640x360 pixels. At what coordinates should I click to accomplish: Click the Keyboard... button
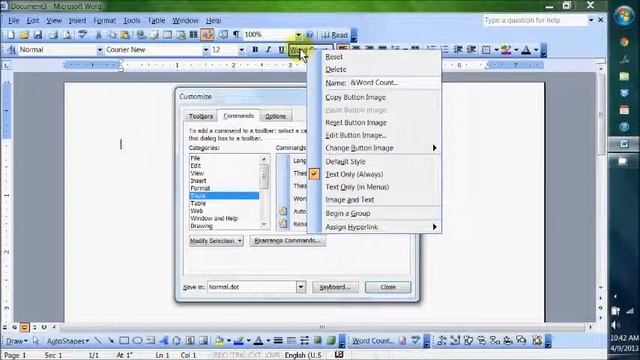coord(335,287)
